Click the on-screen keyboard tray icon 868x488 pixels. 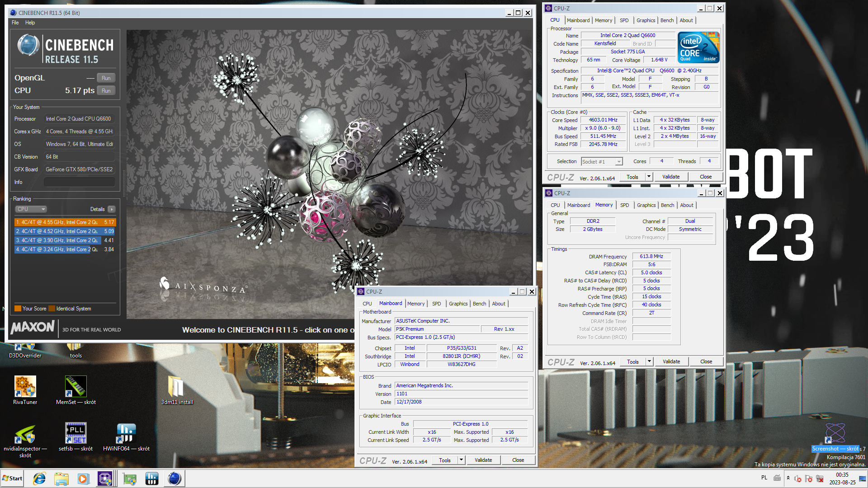(x=777, y=478)
